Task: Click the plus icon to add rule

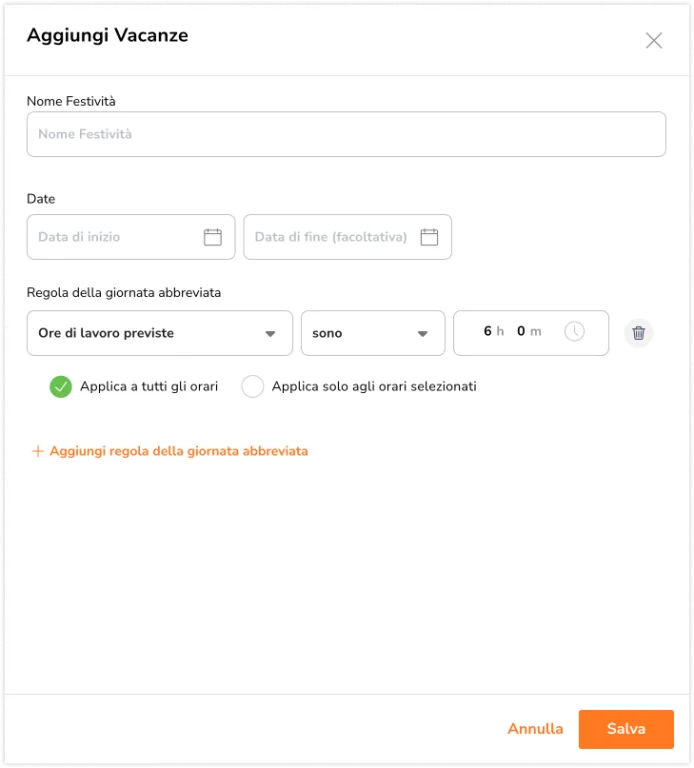Action: 38,451
